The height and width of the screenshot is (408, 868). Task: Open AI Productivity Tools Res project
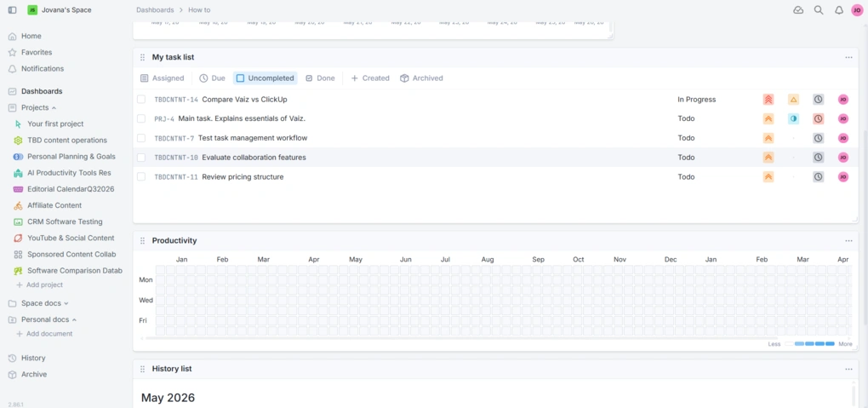pos(69,173)
